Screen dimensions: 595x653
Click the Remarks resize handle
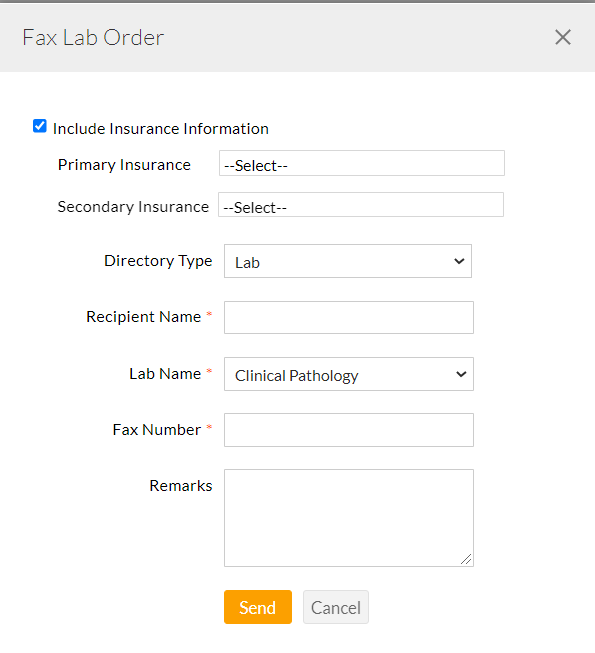point(466,559)
